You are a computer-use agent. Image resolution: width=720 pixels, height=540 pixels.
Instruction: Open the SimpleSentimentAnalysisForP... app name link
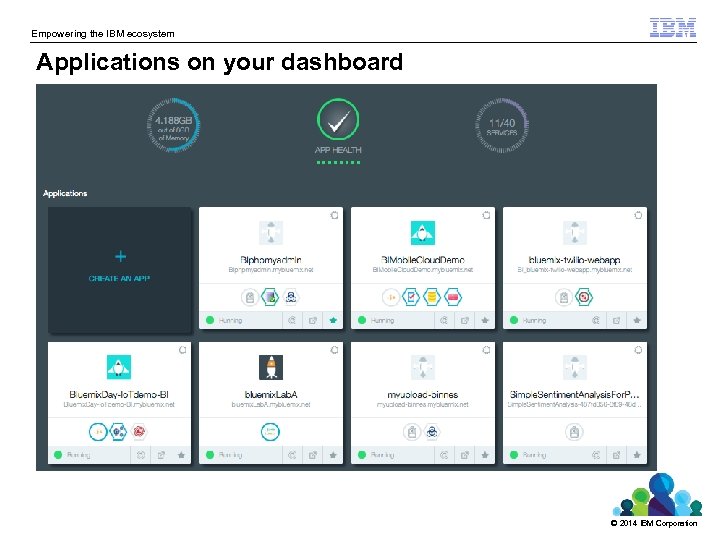click(x=574, y=394)
